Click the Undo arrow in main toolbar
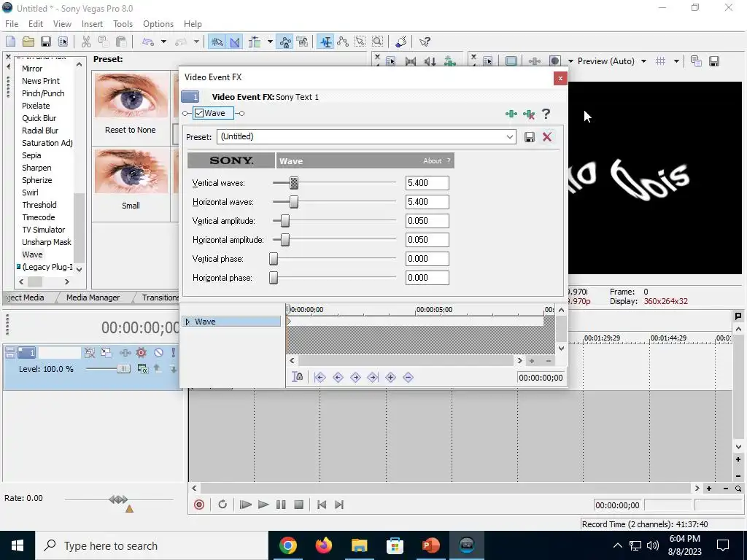Image resolution: width=747 pixels, height=560 pixels. (x=147, y=42)
